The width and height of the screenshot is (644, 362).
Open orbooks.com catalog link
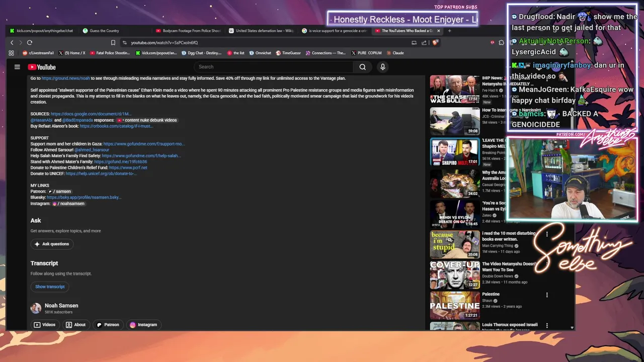coord(116,126)
